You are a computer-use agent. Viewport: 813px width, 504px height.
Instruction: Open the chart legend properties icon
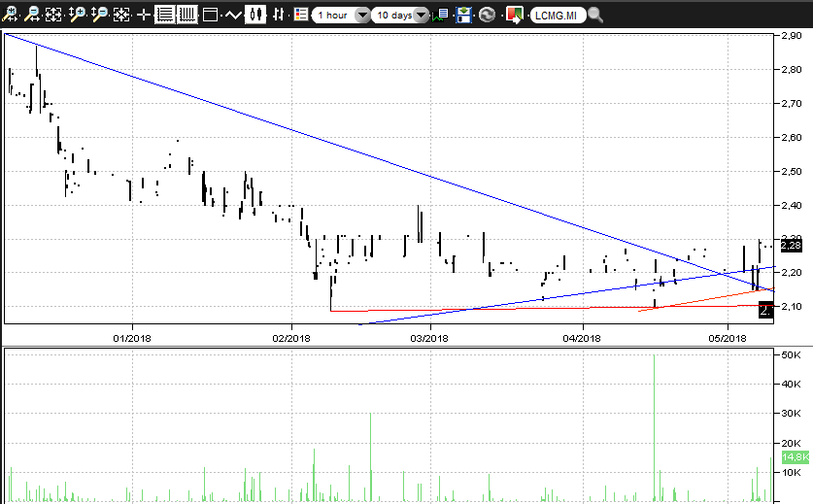(300, 15)
